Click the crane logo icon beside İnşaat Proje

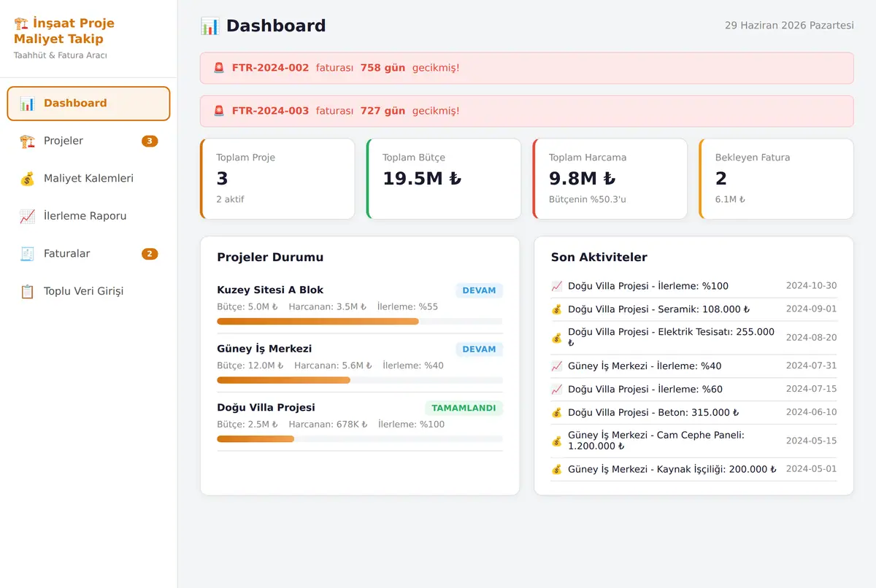click(x=20, y=23)
